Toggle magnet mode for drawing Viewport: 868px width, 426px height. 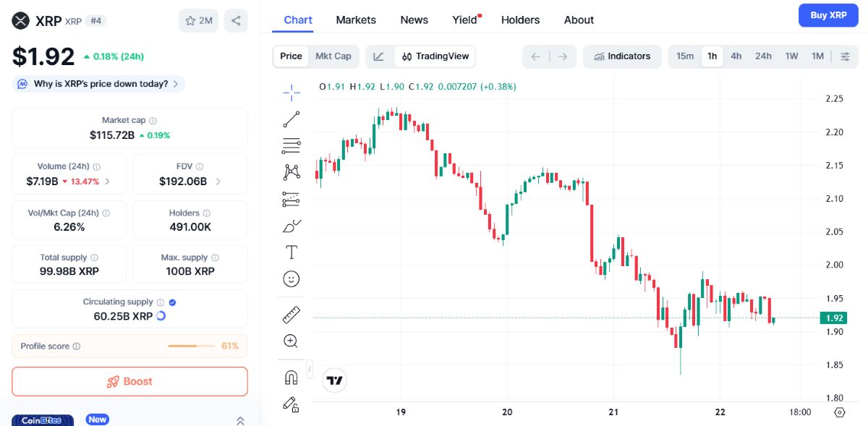tap(292, 378)
